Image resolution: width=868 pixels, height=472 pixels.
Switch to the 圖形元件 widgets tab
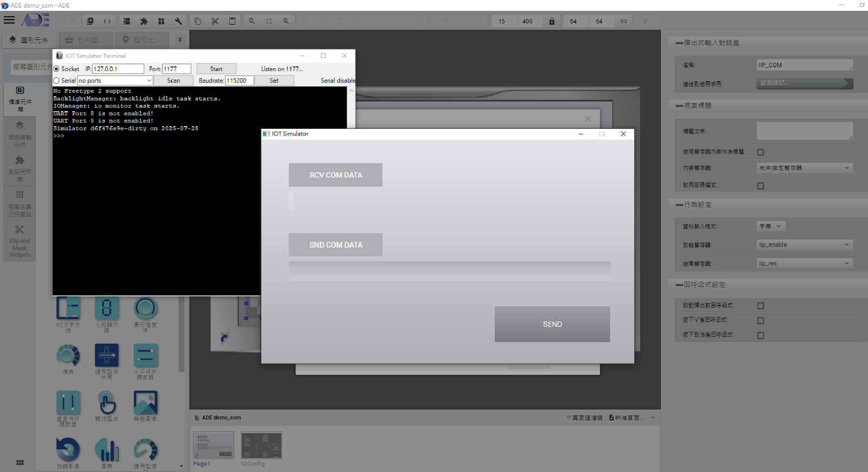(x=29, y=40)
